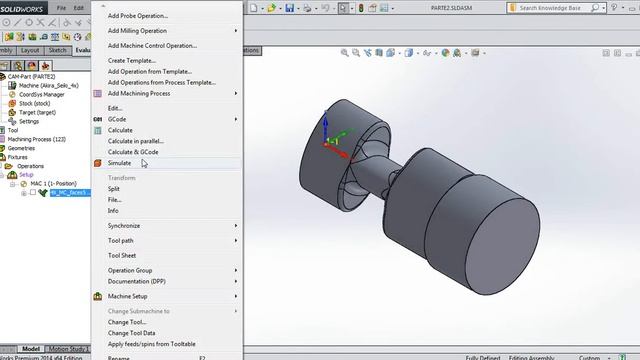
Task: Select Machining Process (123) tree row
Action: (37, 139)
